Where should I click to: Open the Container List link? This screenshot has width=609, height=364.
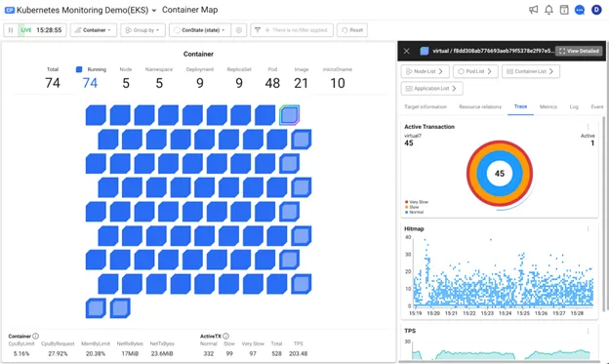531,71
